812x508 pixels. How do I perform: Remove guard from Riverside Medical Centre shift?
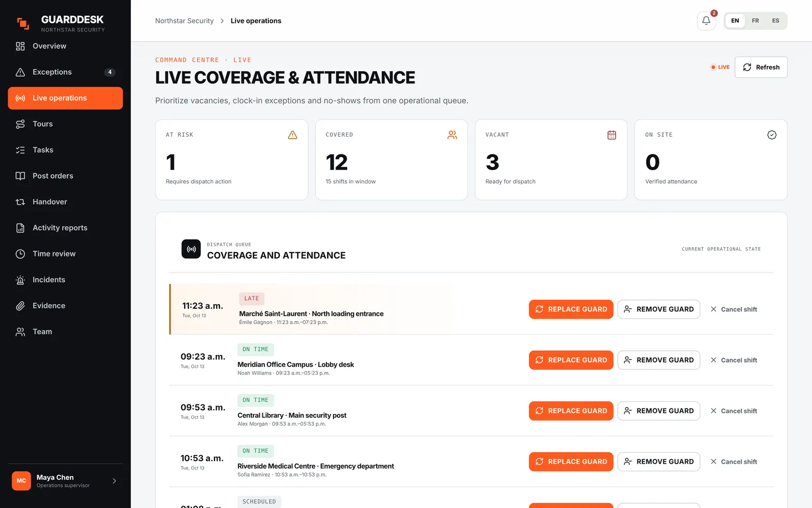click(659, 462)
